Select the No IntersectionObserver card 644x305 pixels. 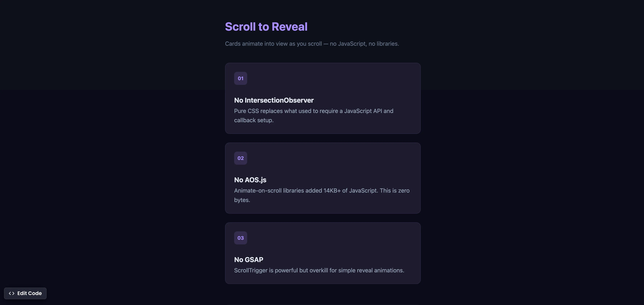pyautogui.click(x=323, y=98)
